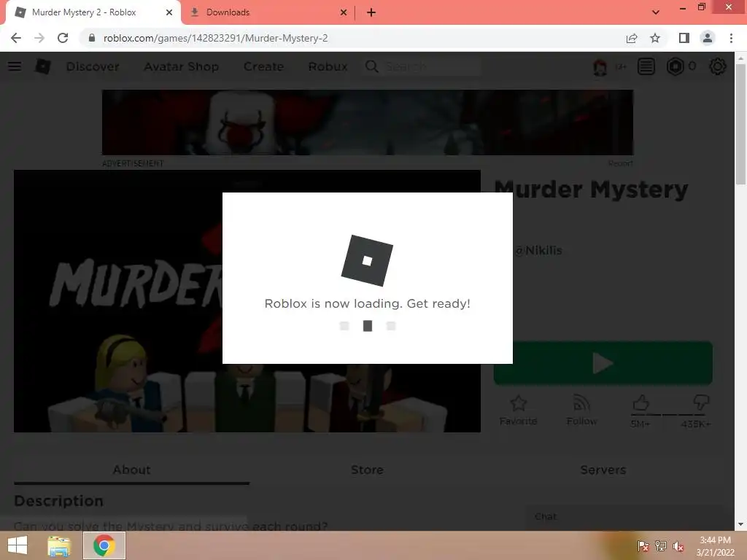Screen dimensions: 747x560
Task: Open the Chrome three-dot menu
Action: 731,38
